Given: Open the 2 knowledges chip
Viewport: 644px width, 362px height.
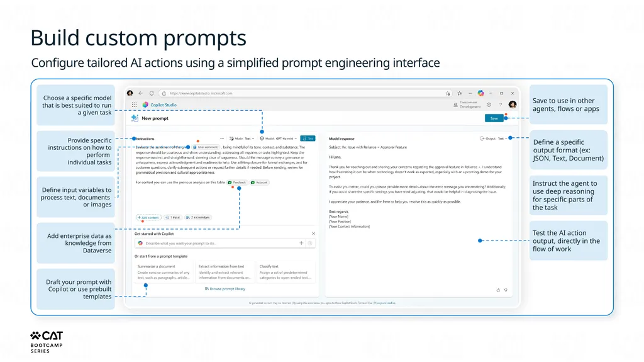Looking at the screenshot, I should (198, 217).
